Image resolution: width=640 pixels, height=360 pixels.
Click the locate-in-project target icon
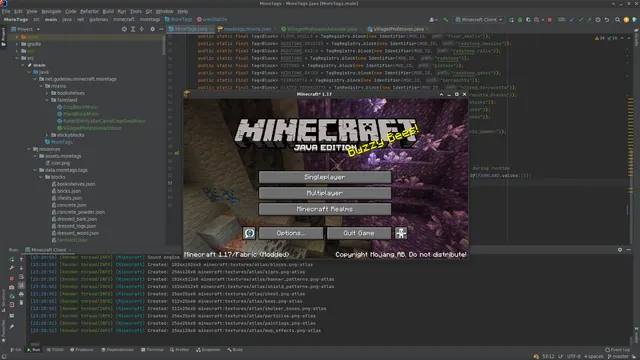click(x=124, y=29)
